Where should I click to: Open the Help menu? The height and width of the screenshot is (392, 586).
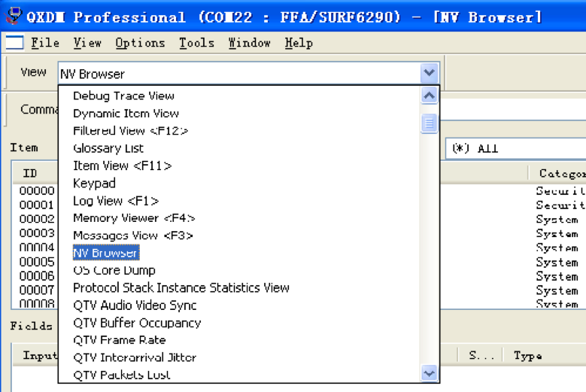coord(299,43)
